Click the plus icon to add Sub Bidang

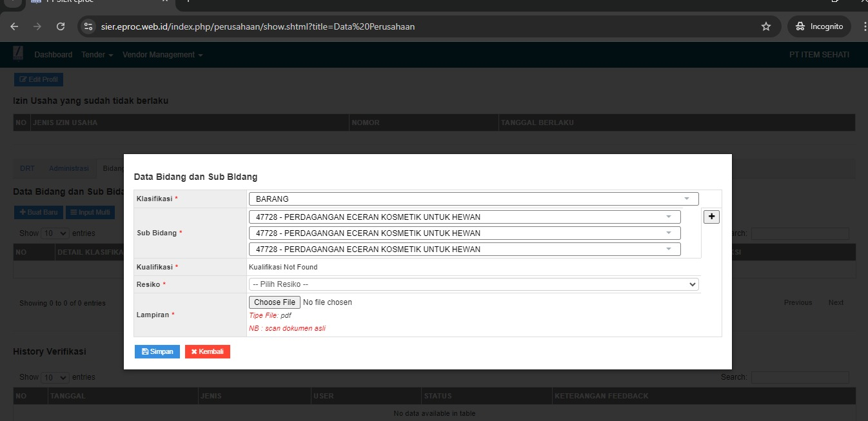click(x=711, y=217)
